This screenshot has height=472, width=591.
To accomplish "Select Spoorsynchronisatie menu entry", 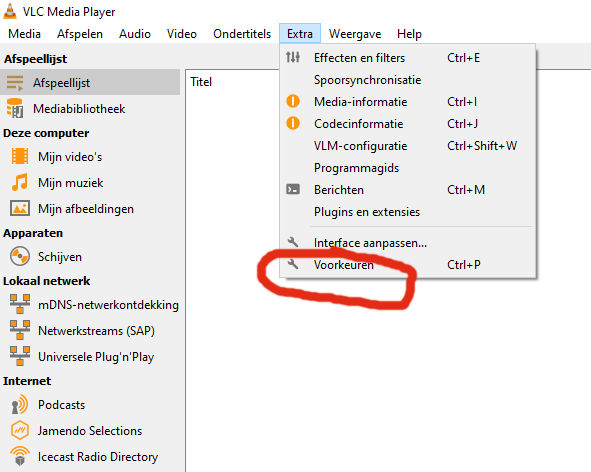I will click(408, 80).
